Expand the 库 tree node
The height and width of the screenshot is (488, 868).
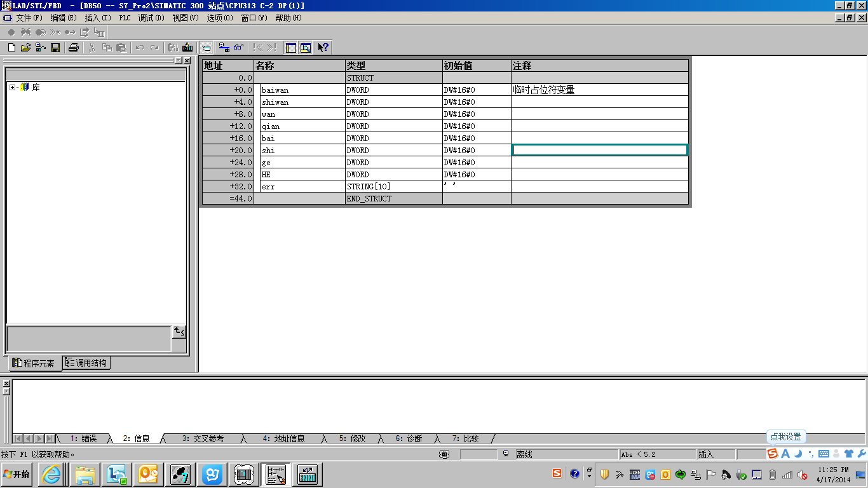click(x=12, y=87)
